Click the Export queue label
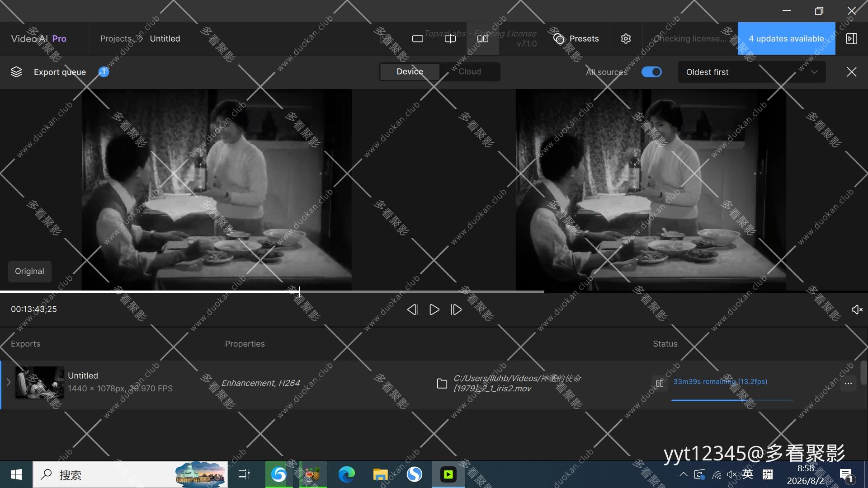868x488 pixels. [60, 72]
